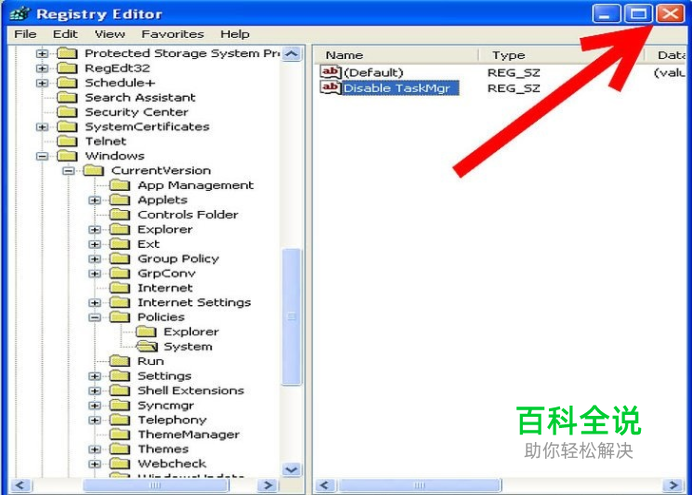Collapse the Policies tree node

pos(94,317)
